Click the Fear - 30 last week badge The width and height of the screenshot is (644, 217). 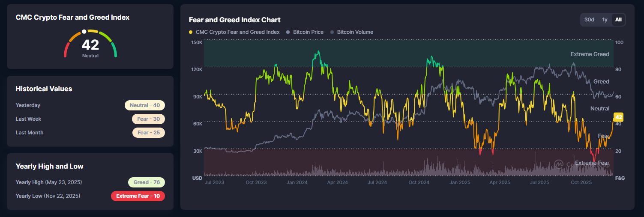pos(149,119)
